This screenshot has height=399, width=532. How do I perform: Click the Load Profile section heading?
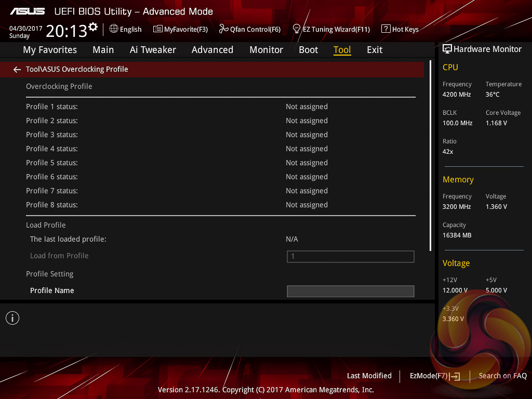(46, 225)
